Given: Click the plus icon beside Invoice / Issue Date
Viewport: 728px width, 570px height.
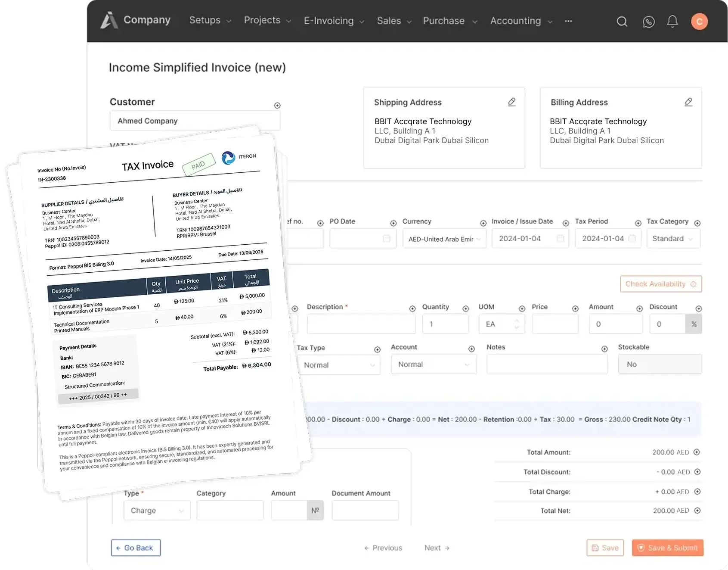Looking at the screenshot, I should [x=566, y=223].
